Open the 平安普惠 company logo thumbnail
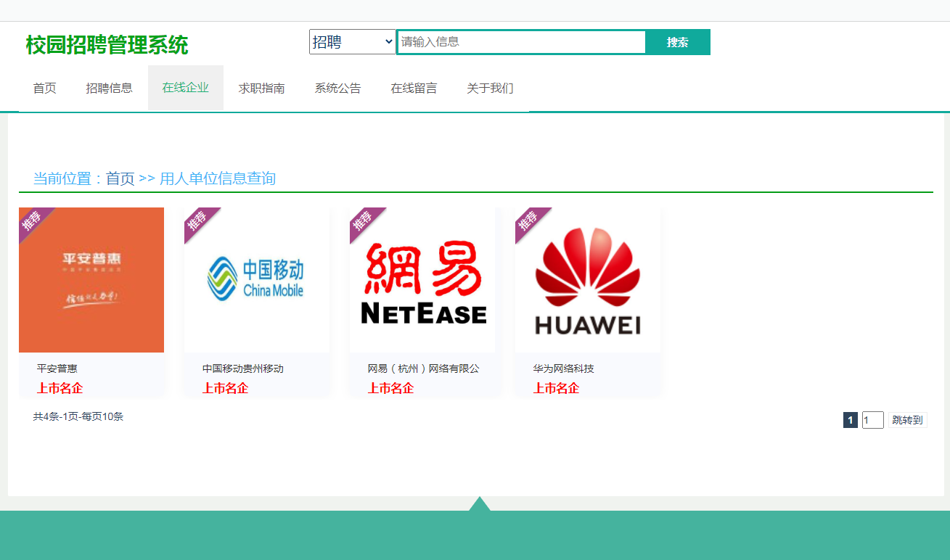Viewport: 950px width, 560px height. (x=91, y=280)
